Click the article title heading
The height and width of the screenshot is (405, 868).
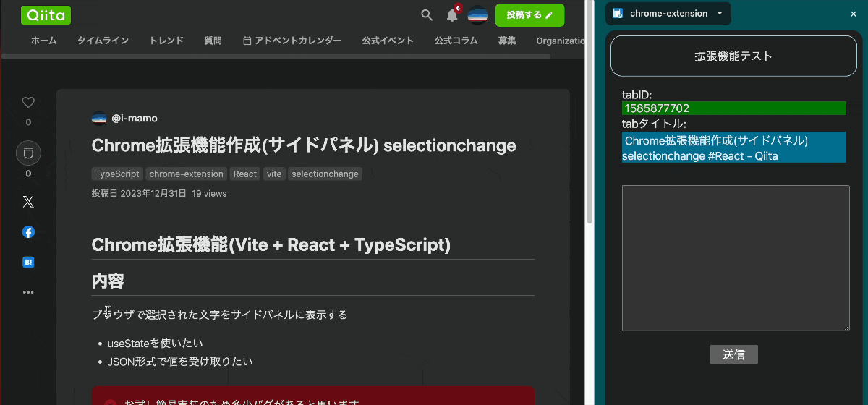coord(304,145)
